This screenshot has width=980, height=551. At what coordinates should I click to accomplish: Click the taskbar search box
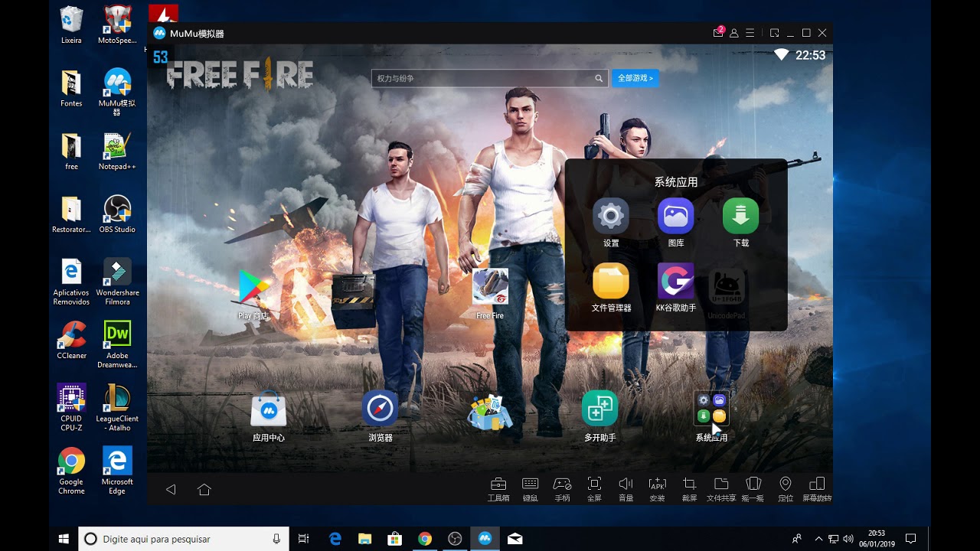point(184,539)
